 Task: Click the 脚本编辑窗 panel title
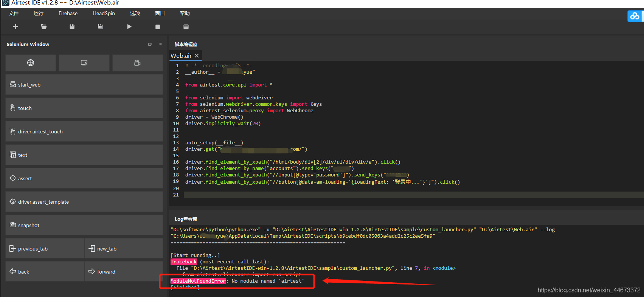[186, 44]
